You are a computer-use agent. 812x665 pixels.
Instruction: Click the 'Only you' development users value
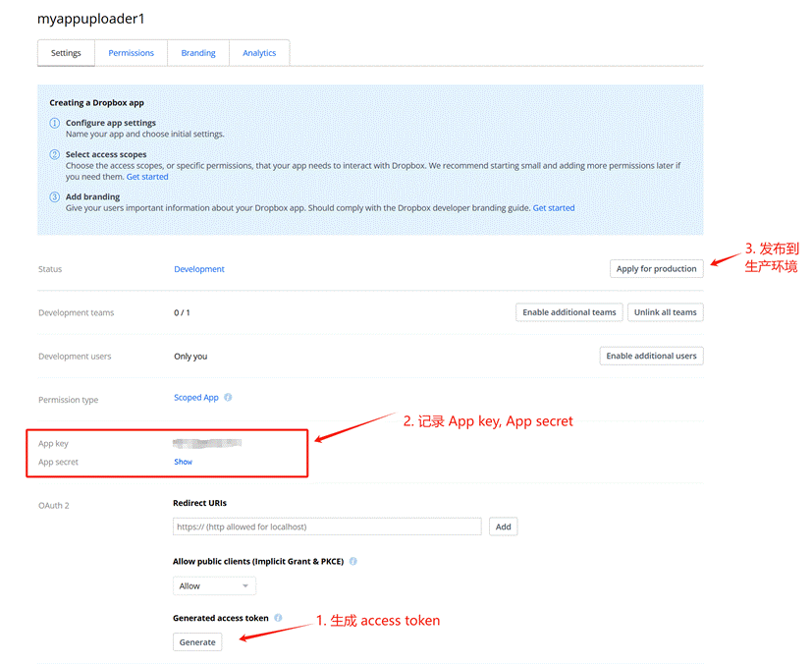(190, 357)
